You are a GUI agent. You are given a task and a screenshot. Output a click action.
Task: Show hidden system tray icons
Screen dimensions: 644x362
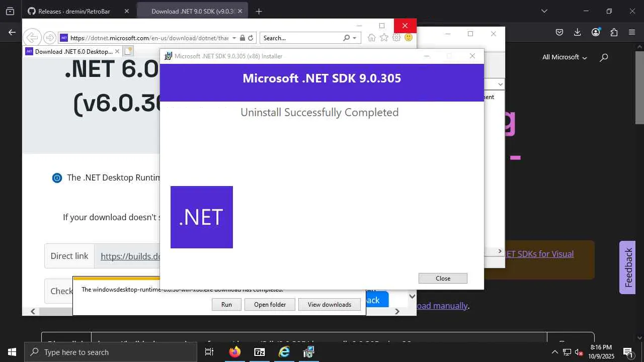(554, 352)
